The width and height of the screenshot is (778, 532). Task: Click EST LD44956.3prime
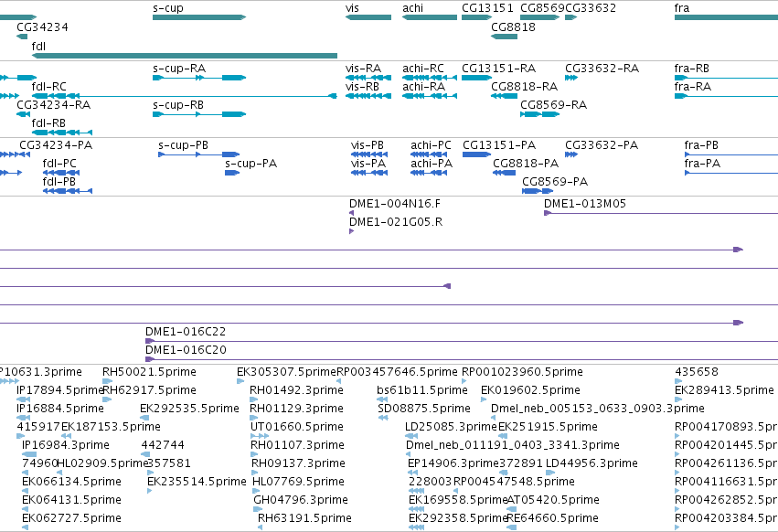coord(550,473)
